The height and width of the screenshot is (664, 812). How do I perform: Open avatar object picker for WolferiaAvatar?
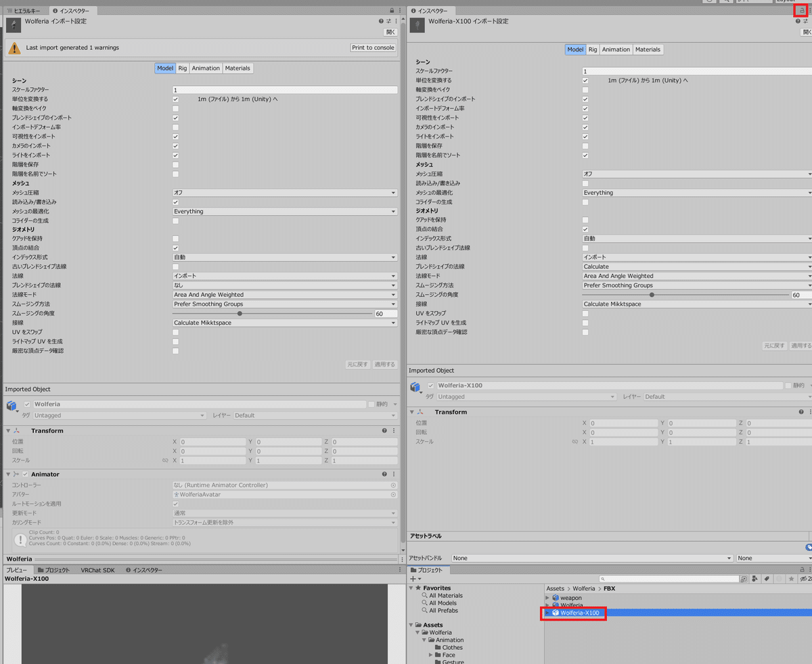click(x=393, y=495)
